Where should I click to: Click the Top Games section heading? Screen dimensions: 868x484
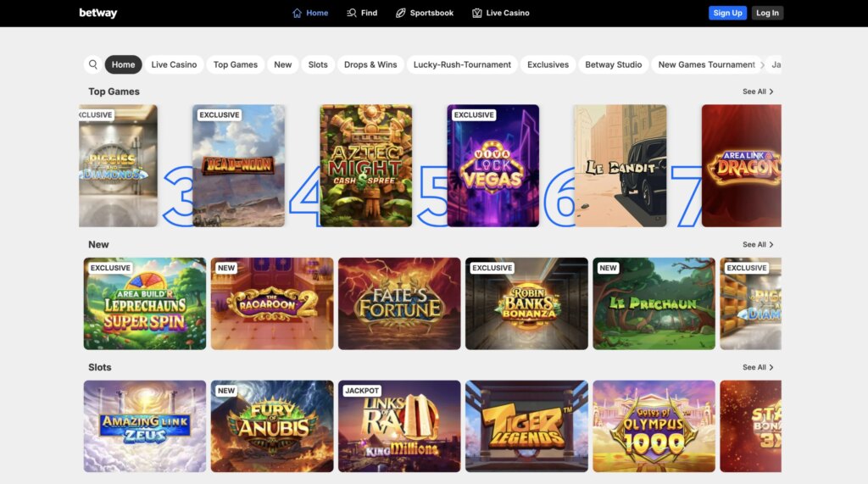point(114,92)
